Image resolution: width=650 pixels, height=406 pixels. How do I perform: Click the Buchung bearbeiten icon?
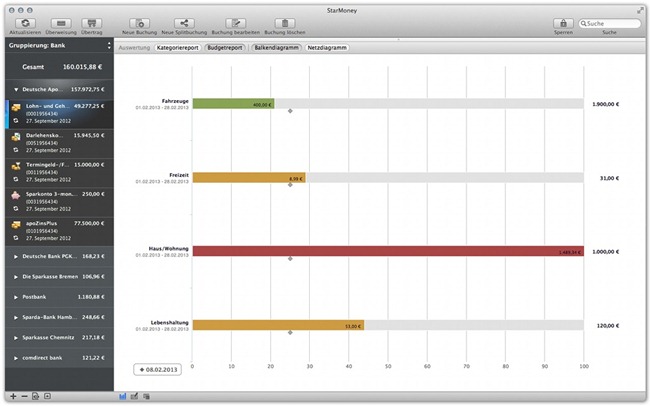(x=238, y=22)
